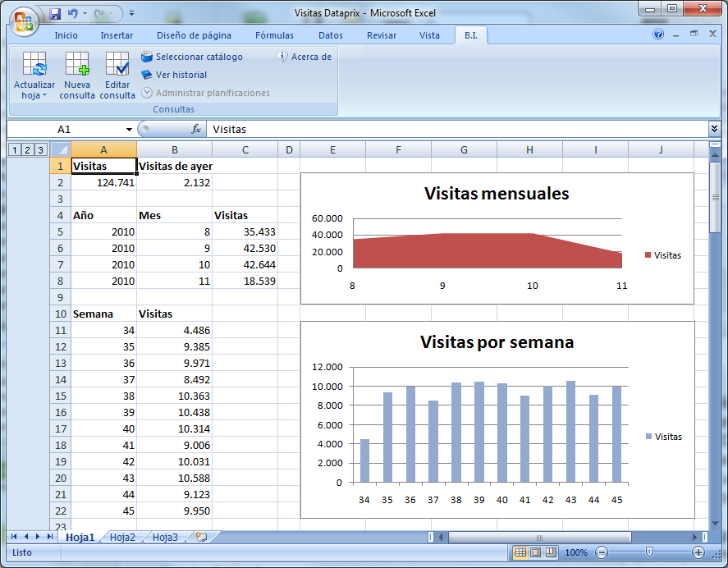
Task: Open the Fórmulas ribbon tab
Action: coord(274,35)
